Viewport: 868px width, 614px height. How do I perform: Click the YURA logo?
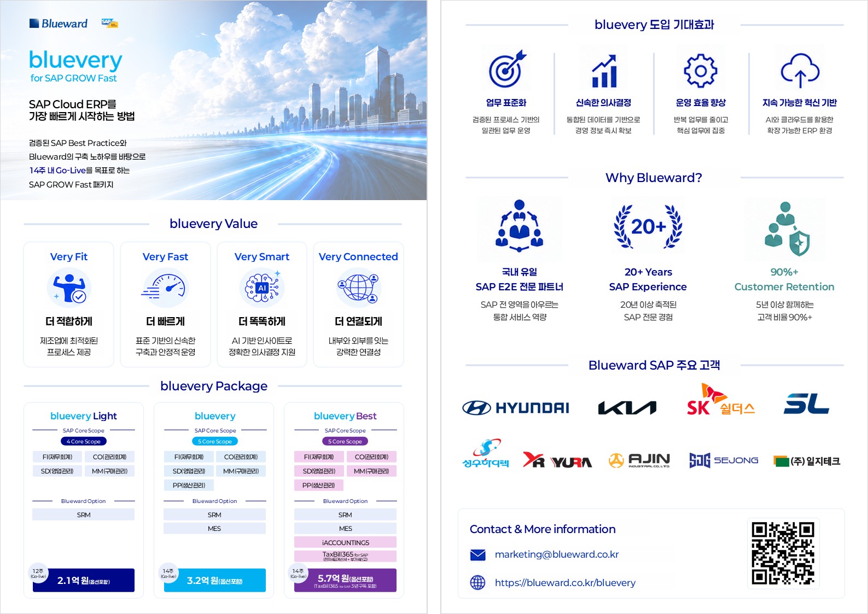point(557,460)
